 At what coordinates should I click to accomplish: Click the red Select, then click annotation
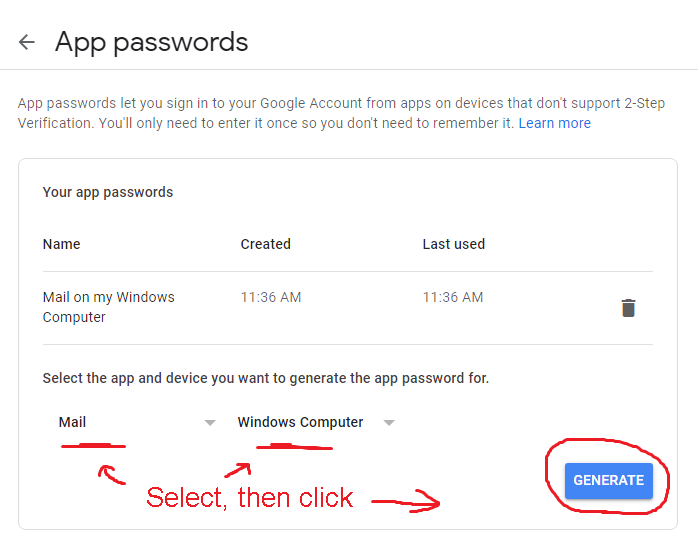pos(249,497)
